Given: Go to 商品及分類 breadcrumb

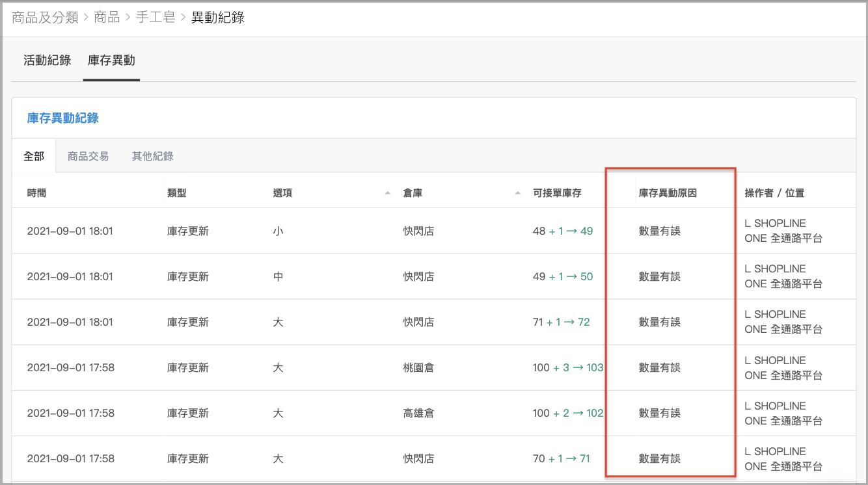Looking at the screenshot, I should tap(45, 18).
